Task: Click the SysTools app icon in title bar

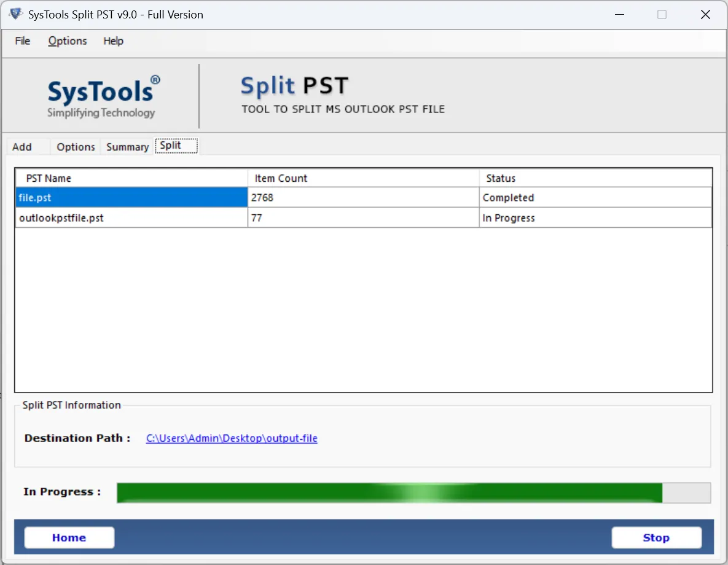Action: pyautogui.click(x=15, y=14)
